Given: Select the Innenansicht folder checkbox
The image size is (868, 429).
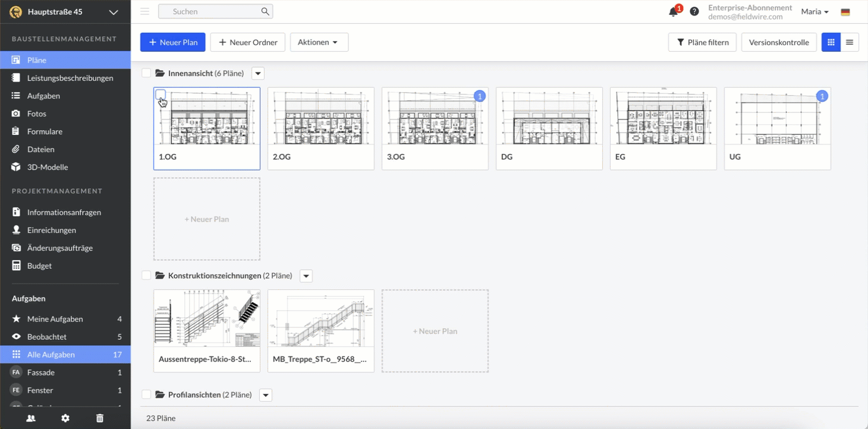Looking at the screenshot, I should (x=146, y=74).
